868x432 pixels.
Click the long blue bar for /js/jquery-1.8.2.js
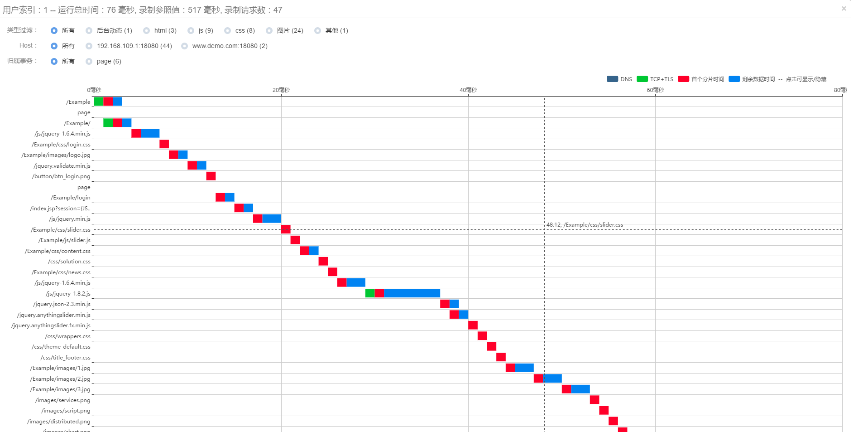412,293
